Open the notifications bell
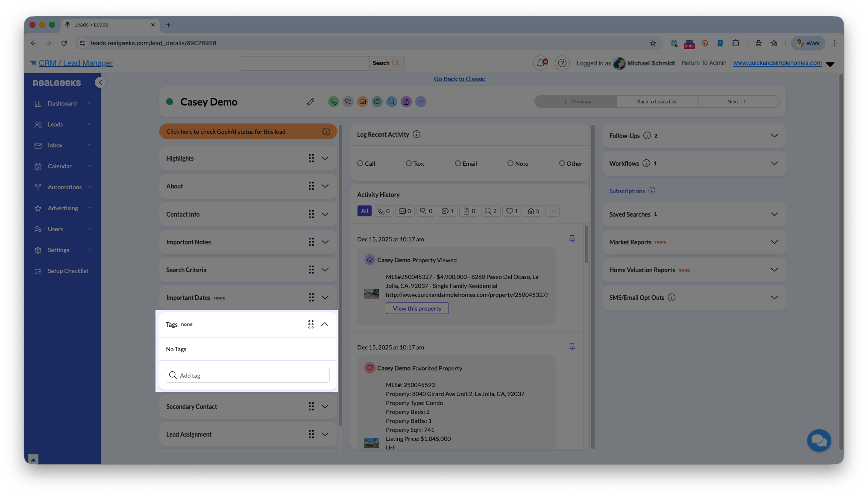 pos(540,63)
